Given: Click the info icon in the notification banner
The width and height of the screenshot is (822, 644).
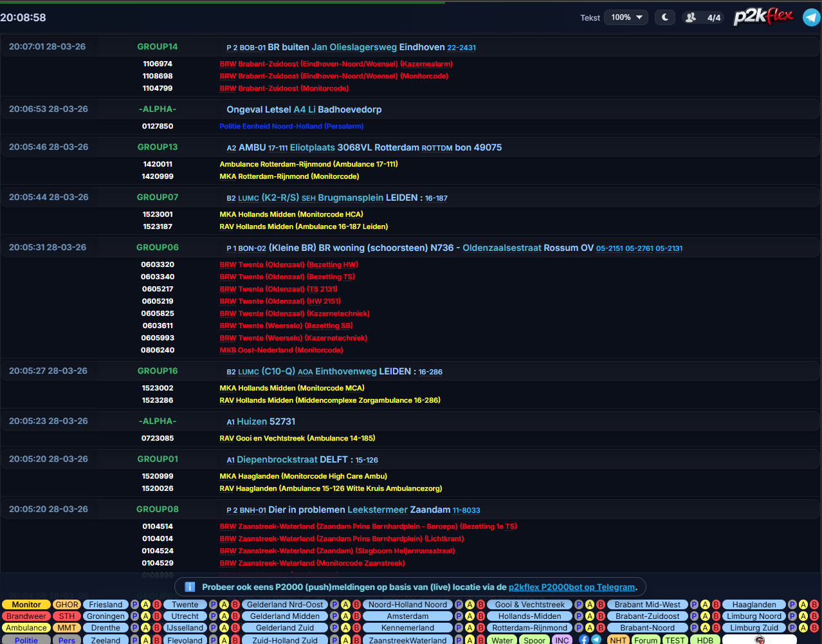Looking at the screenshot, I should pyautogui.click(x=190, y=587).
